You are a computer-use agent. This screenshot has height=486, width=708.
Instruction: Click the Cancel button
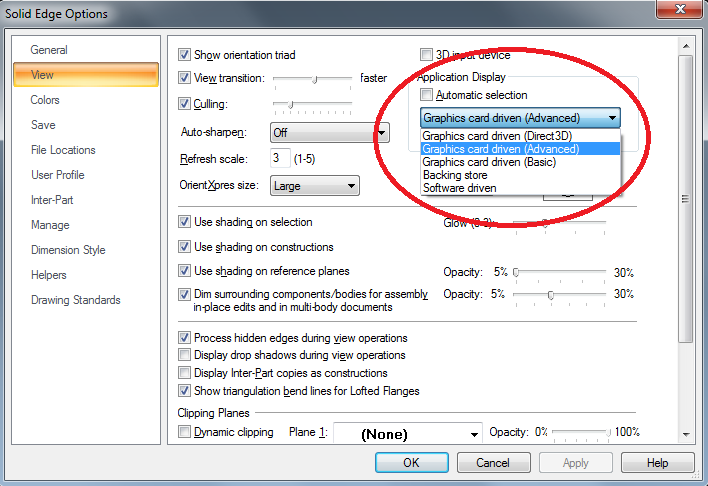pos(494,463)
